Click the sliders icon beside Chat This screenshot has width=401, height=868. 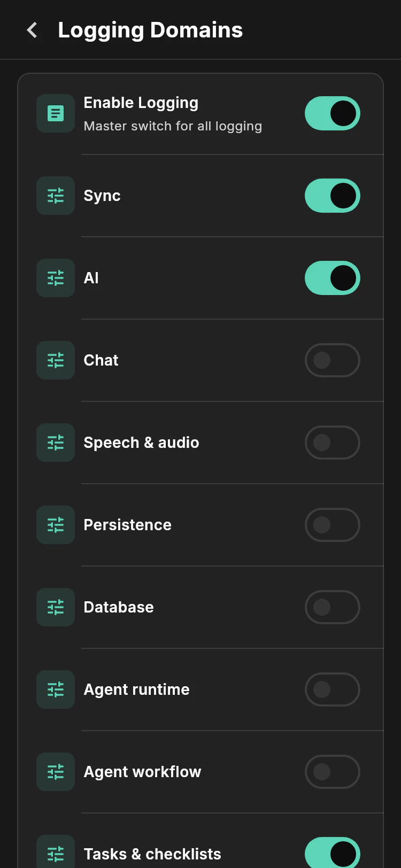tap(56, 360)
